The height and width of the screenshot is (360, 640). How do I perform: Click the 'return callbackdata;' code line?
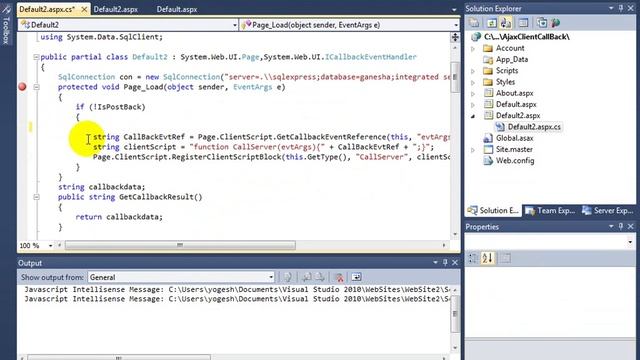point(119,217)
